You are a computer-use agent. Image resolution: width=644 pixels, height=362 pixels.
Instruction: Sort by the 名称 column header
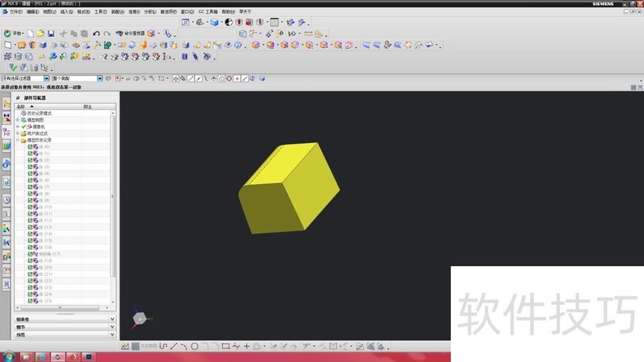(x=48, y=107)
